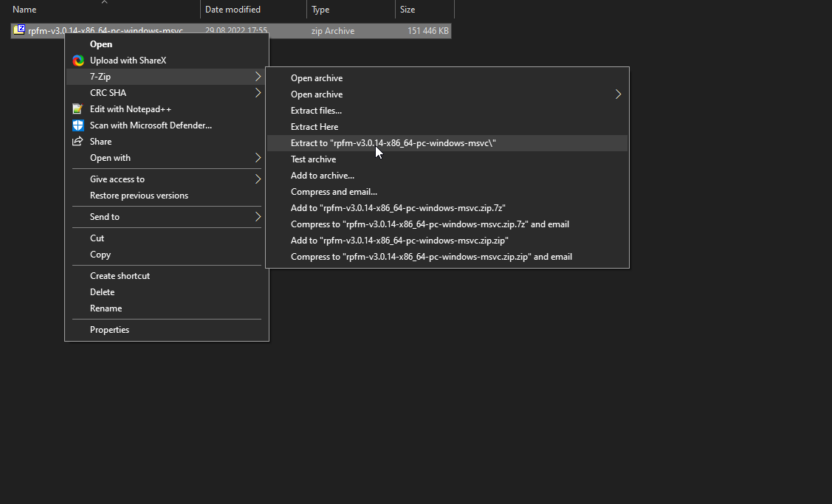Choose Test archive option
Image resolution: width=832 pixels, height=504 pixels.
[447, 159]
